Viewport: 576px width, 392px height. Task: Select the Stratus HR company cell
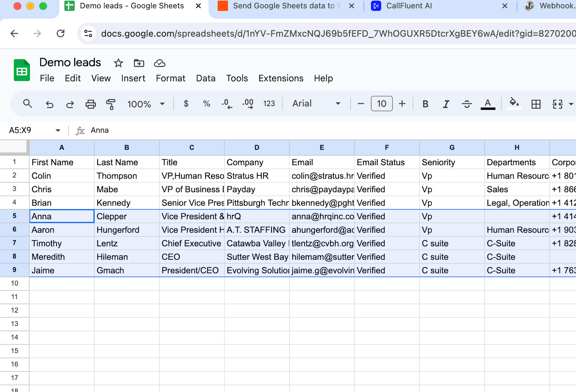[x=257, y=176]
